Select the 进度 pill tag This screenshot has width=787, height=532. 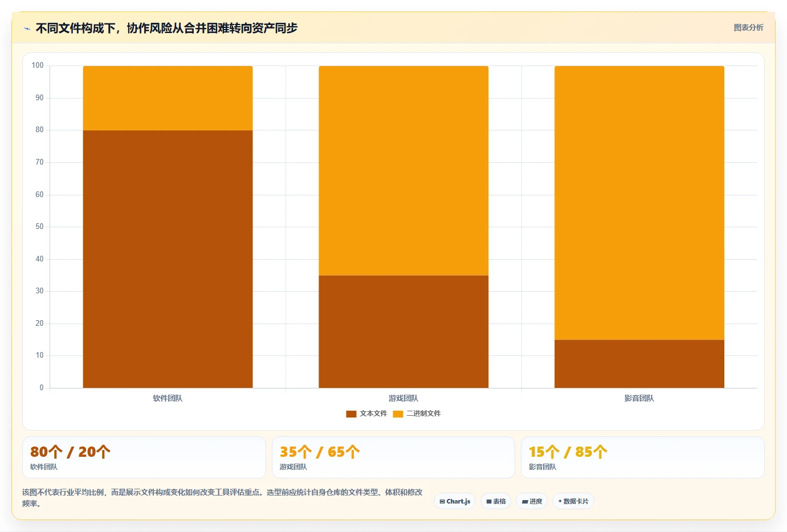[x=532, y=501]
